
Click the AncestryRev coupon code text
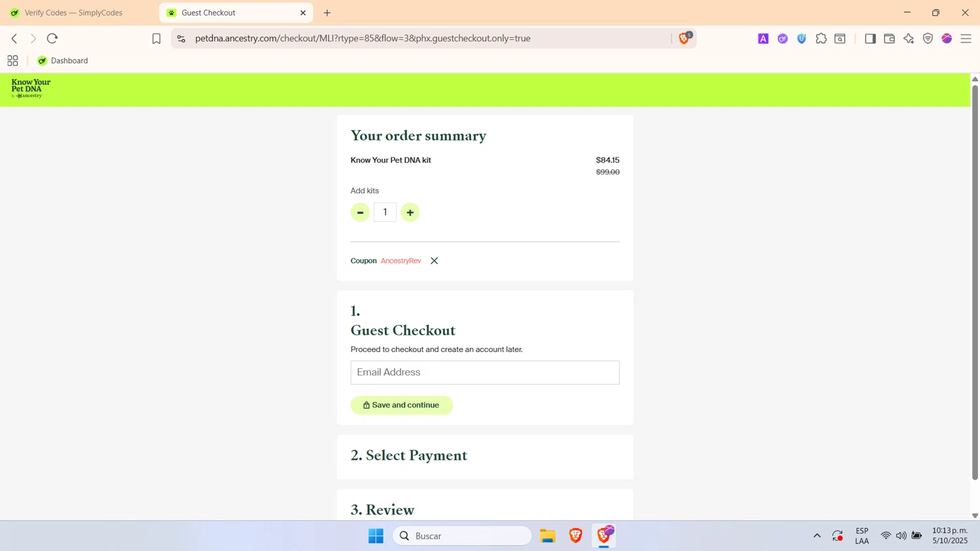(400, 260)
